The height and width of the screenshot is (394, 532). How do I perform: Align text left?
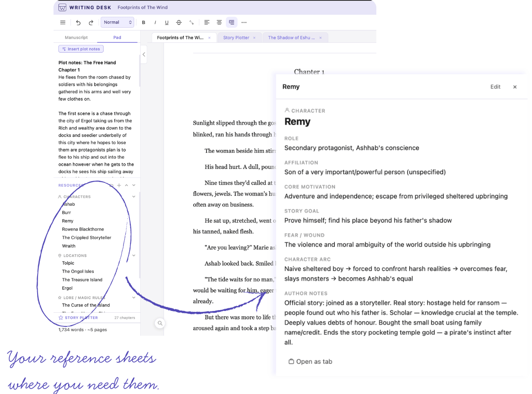point(207,23)
